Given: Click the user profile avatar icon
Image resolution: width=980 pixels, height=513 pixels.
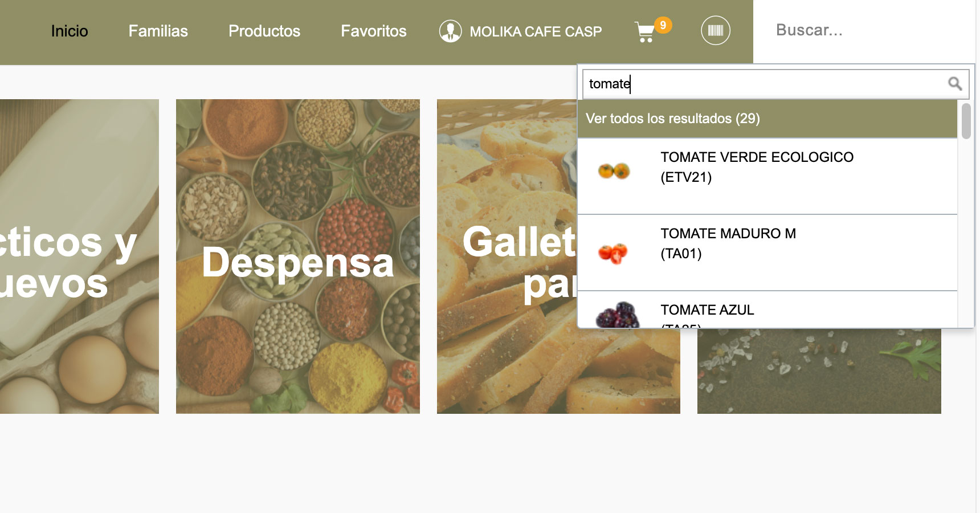Looking at the screenshot, I should 450,31.
